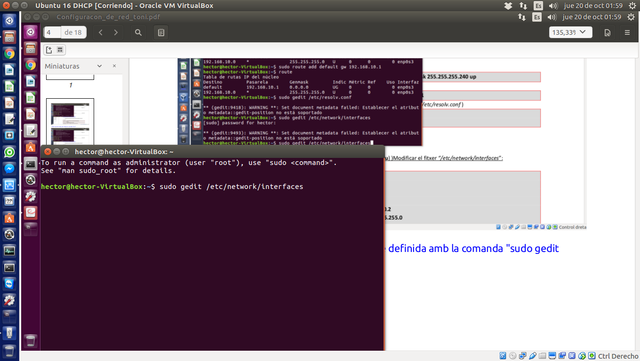Open Terminal in the outer blue launcher
This screenshot has width=640, height=361.
tap(9, 267)
